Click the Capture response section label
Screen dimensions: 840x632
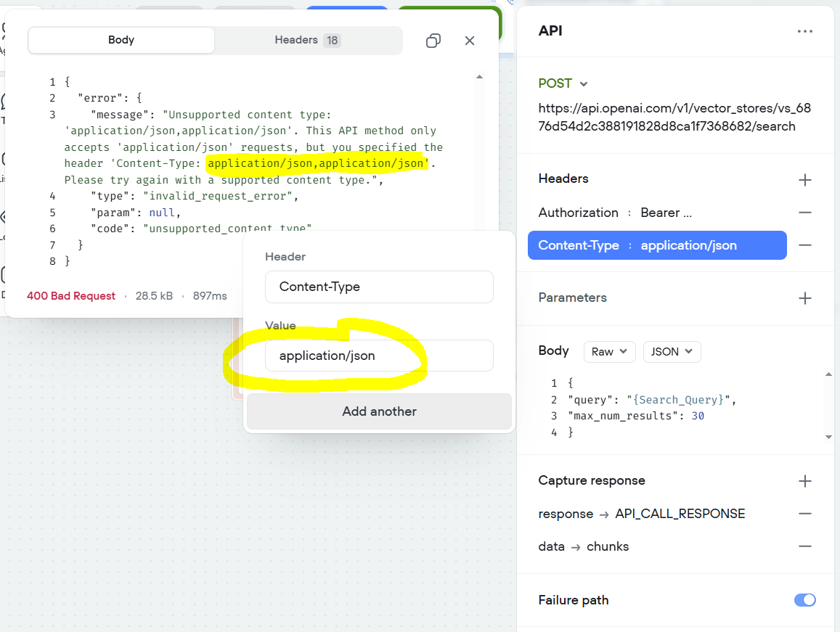pyautogui.click(x=592, y=480)
